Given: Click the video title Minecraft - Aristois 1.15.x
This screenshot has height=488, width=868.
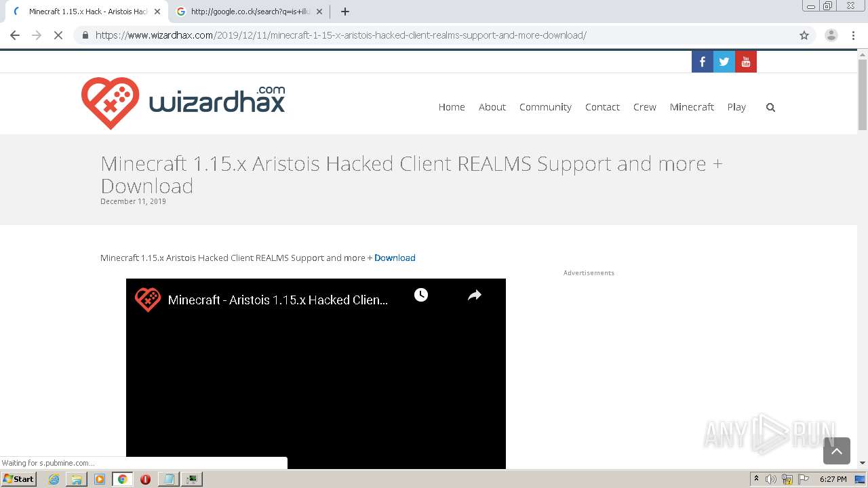Looking at the screenshot, I should pos(278,300).
